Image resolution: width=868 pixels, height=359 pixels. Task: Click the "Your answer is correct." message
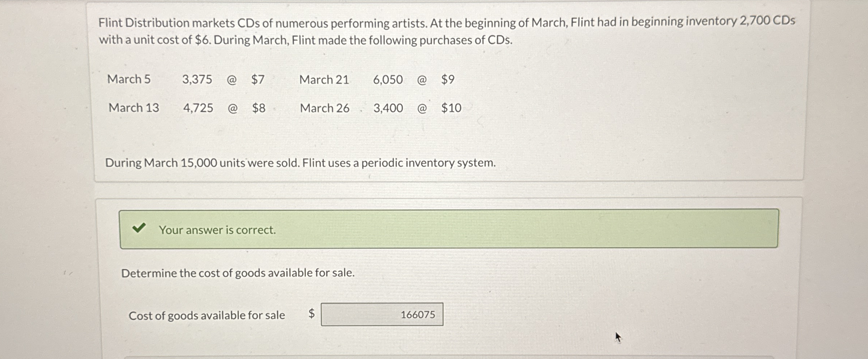tap(217, 230)
